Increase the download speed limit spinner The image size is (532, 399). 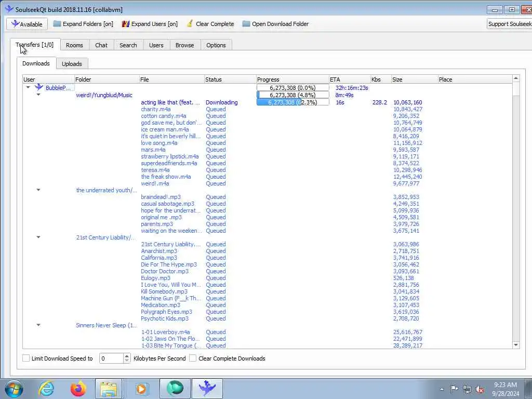127,356
